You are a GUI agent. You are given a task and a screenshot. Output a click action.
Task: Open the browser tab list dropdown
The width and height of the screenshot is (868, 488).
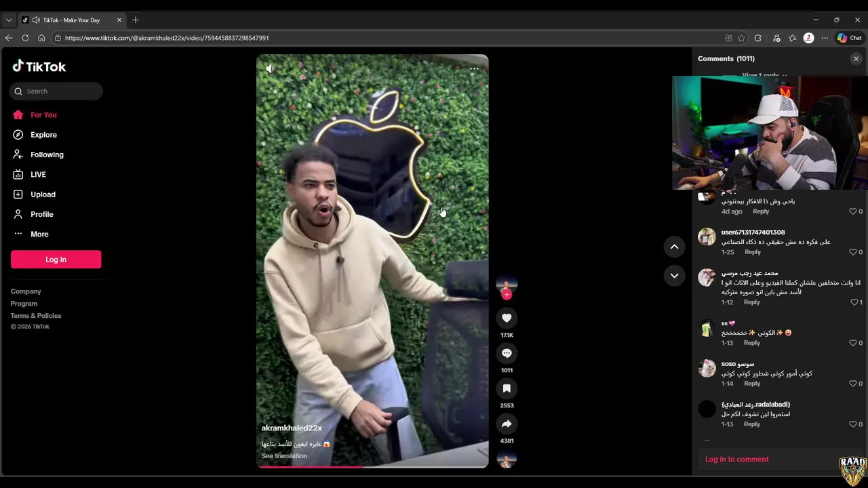[x=9, y=20]
